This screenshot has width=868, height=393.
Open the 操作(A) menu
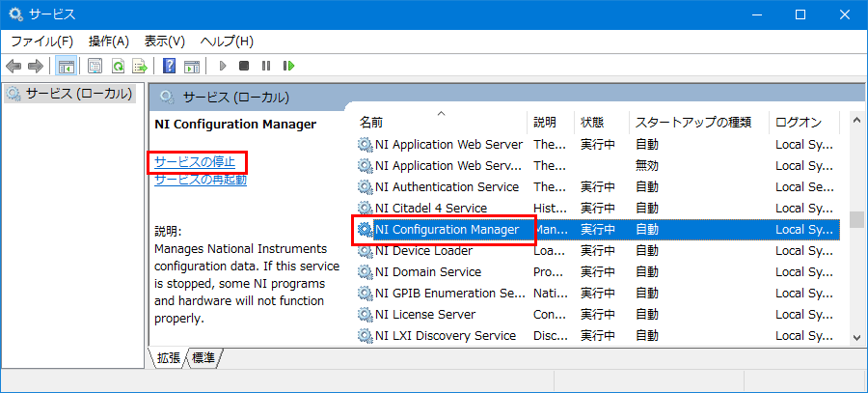108,41
